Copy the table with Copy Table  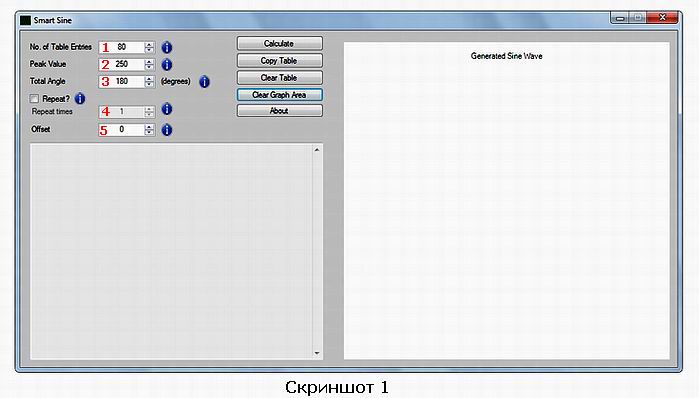(280, 61)
